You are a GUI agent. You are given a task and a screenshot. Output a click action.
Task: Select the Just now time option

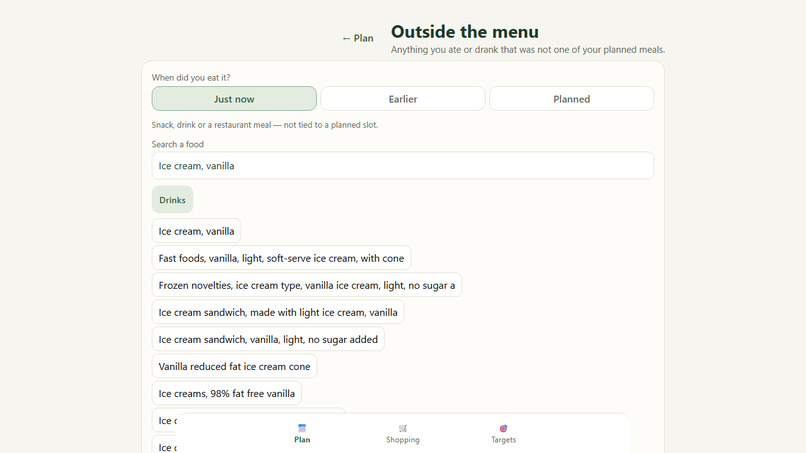pos(234,99)
